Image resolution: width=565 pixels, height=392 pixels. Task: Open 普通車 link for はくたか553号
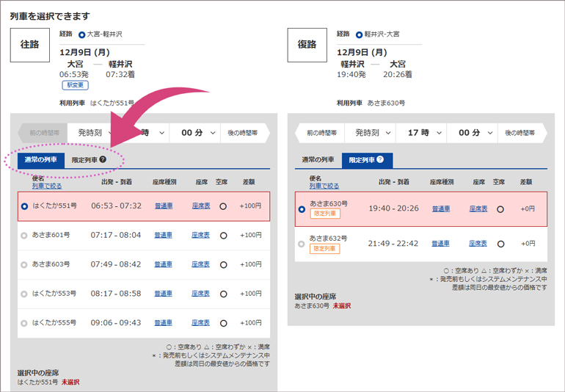(163, 294)
